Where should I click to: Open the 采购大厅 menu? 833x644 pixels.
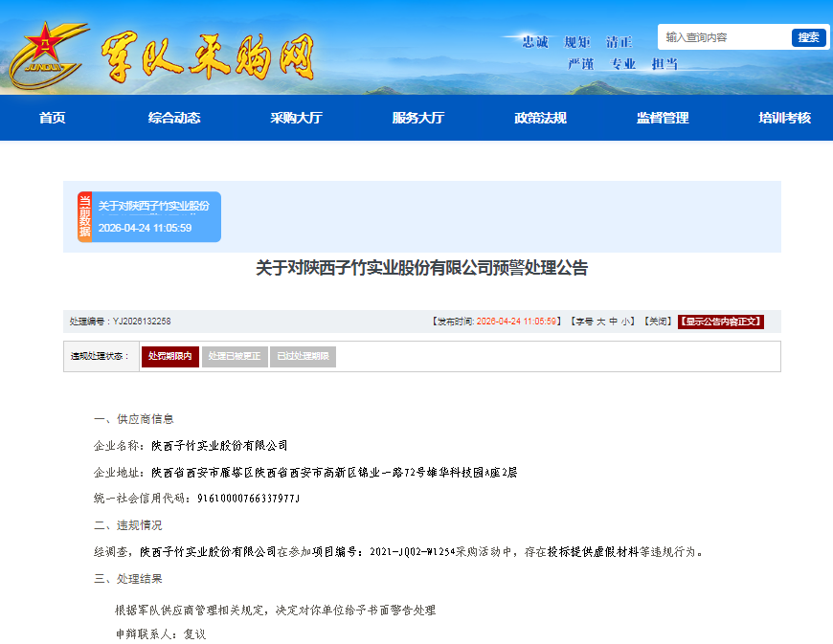296,118
